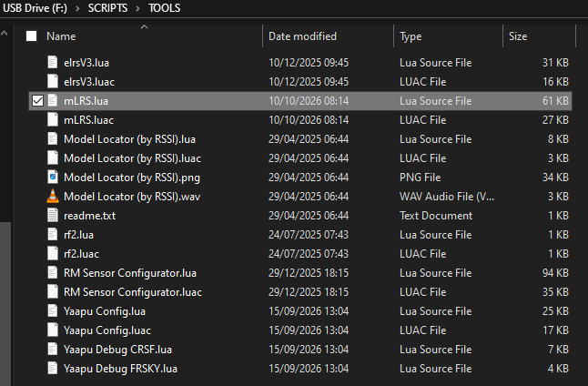588x386 pixels.
Task: Select readme.txt file name
Action: [89, 216]
